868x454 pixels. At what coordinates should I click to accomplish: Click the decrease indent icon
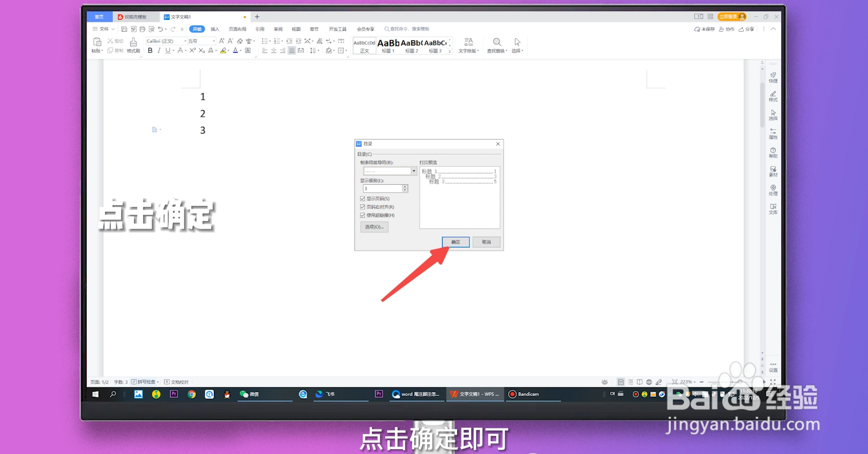pos(289,41)
